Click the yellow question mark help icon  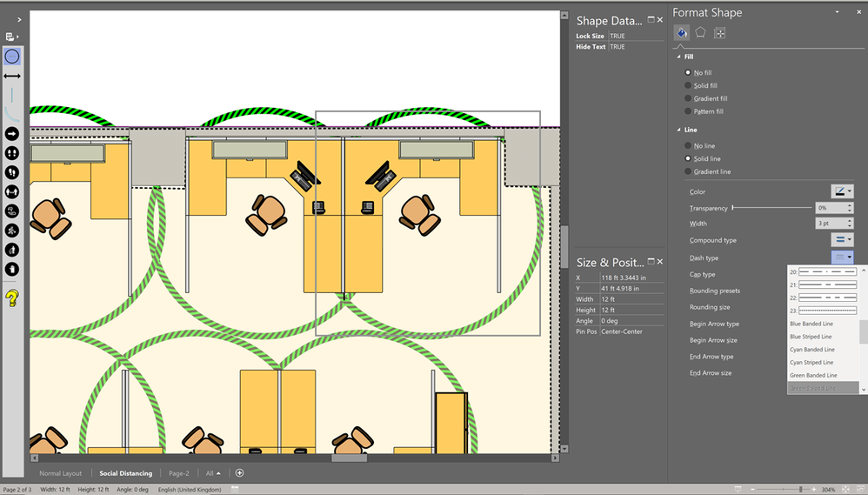point(12,298)
